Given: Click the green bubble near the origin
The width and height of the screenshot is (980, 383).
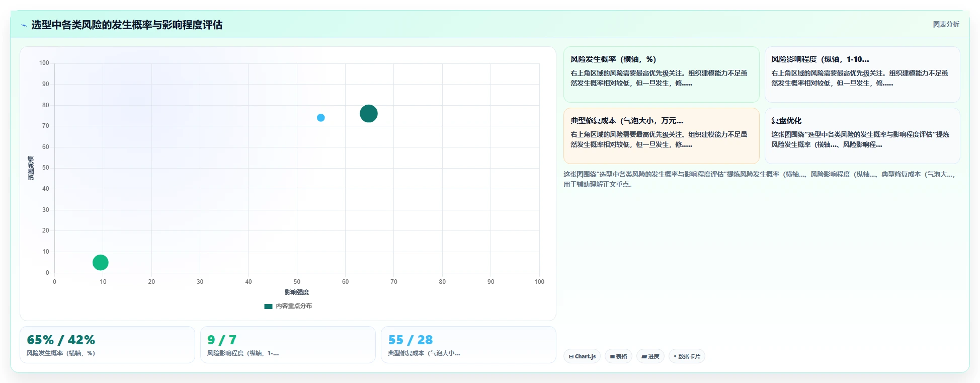Looking at the screenshot, I should (x=101, y=262).
